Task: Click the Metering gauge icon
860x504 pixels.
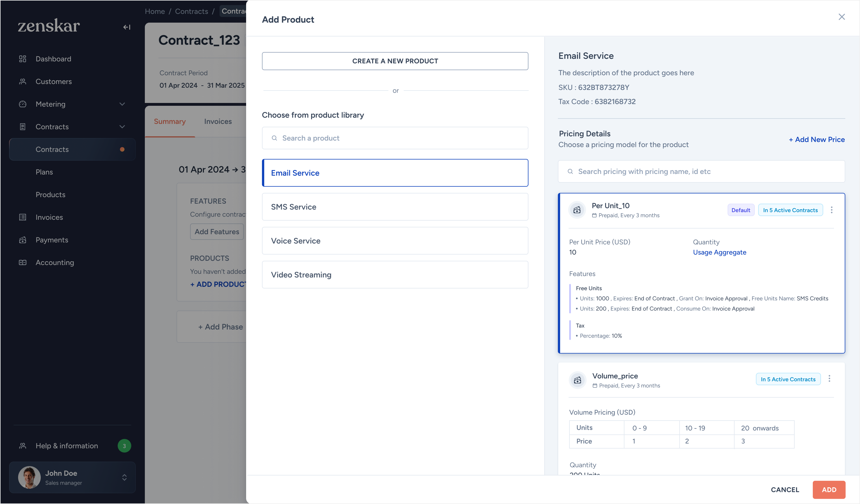Action: tap(23, 104)
